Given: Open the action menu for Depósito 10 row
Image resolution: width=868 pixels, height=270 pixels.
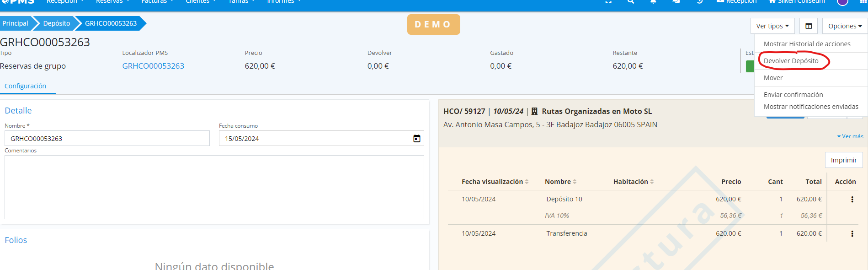Looking at the screenshot, I should [x=852, y=200].
